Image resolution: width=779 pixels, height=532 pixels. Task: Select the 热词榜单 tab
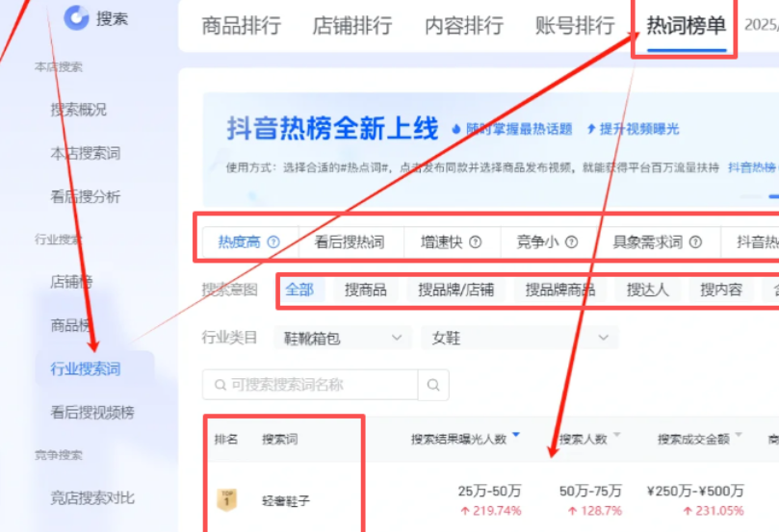687,26
